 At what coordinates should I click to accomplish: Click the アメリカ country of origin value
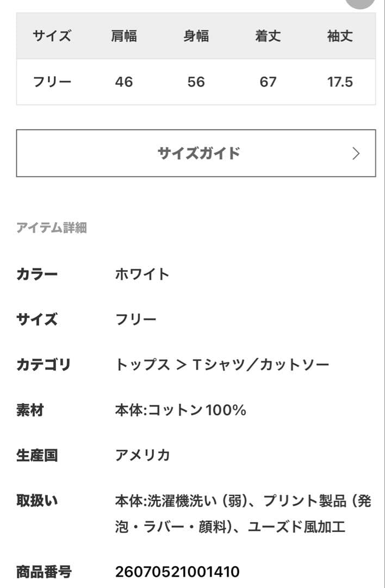click(x=142, y=455)
